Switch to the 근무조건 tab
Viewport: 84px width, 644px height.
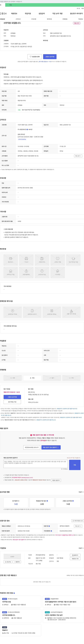click(18, 19)
